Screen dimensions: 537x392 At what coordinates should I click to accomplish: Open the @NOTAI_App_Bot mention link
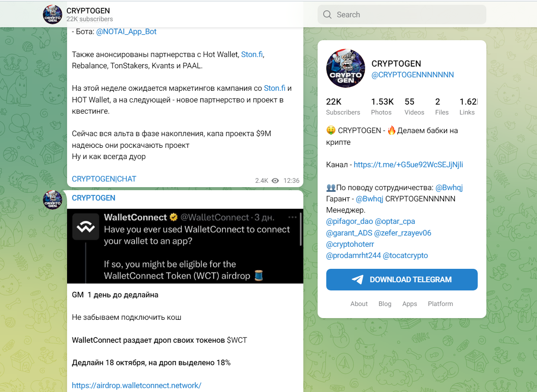point(126,32)
